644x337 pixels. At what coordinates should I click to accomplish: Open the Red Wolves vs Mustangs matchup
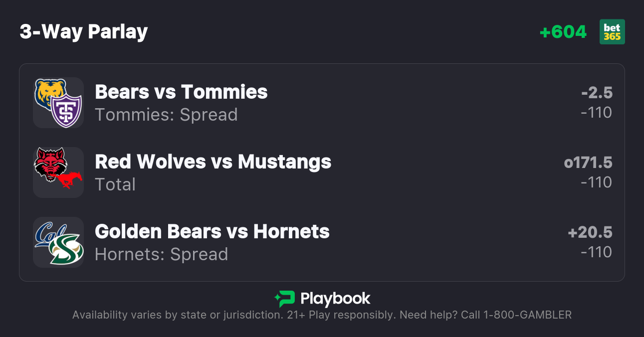coord(213,162)
